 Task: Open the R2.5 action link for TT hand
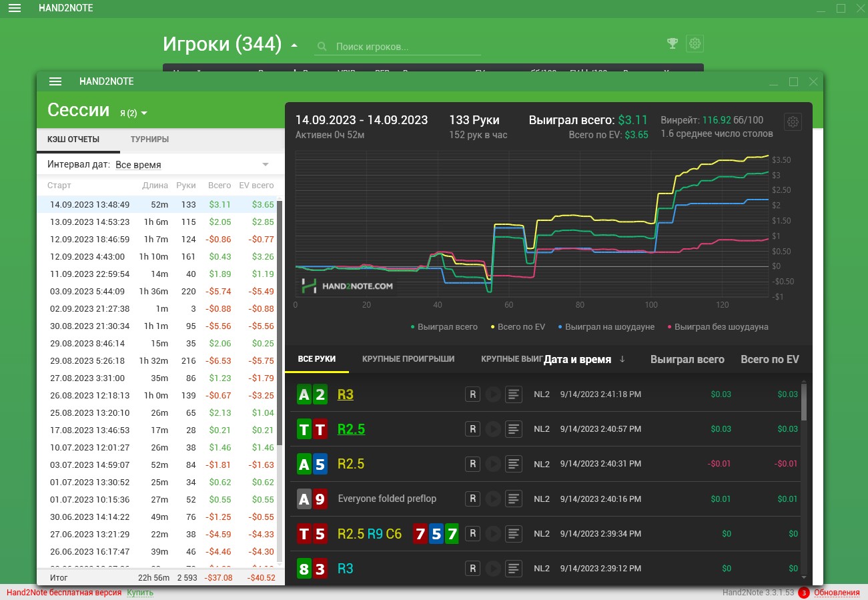[351, 429]
